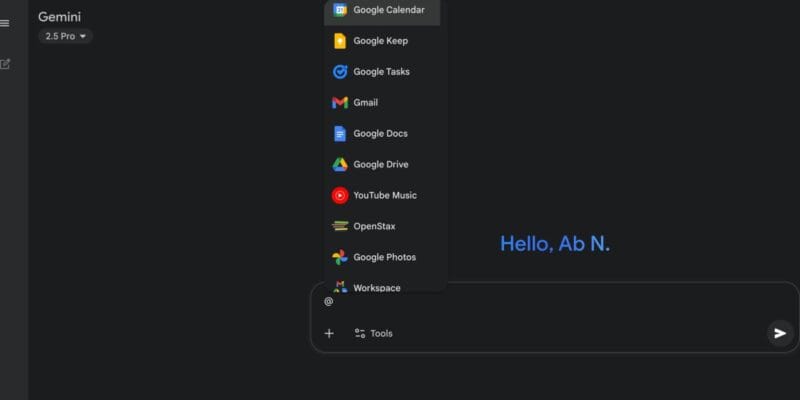
Task: Choose Google Docs from the list
Action: click(381, 134)
